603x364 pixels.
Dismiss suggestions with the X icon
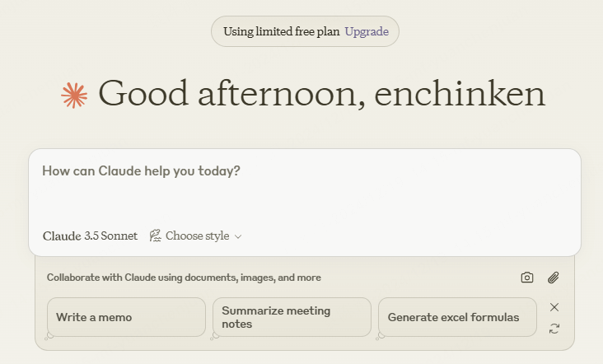(x=554, y=307)
